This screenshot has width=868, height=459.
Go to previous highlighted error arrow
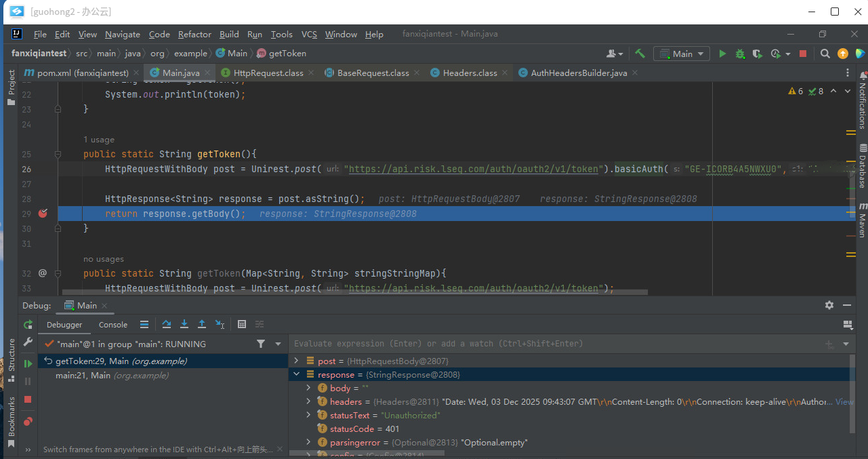(833, 91)
